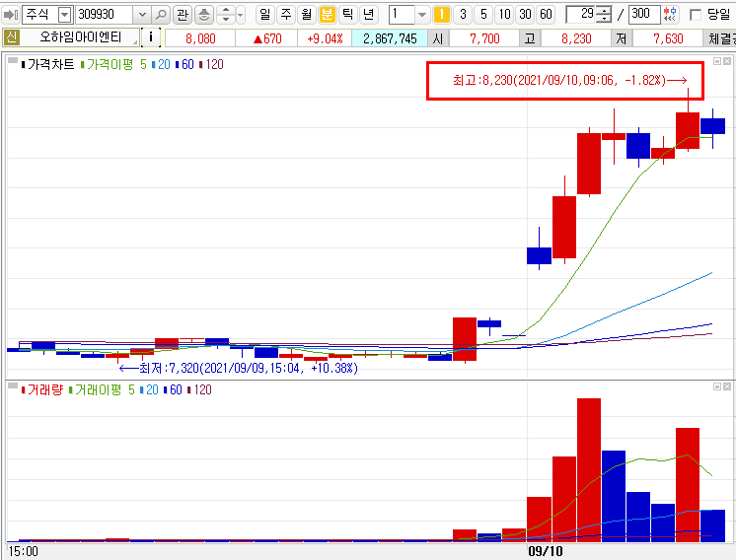Click the price MA 20 legend entry
This screenshot has width=736, height=560.
click(x=161, y=64)
